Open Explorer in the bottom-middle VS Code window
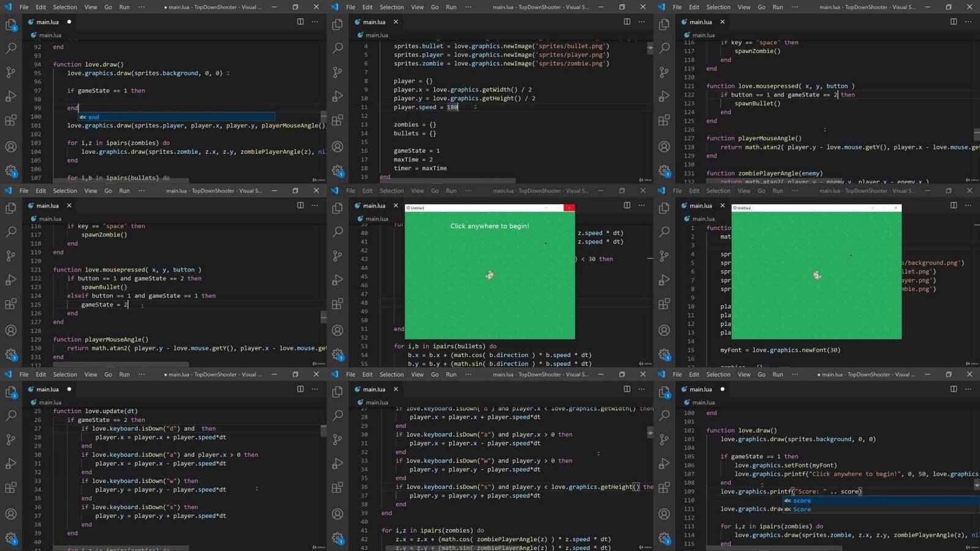The image size is (980, 551). point(337,393)
